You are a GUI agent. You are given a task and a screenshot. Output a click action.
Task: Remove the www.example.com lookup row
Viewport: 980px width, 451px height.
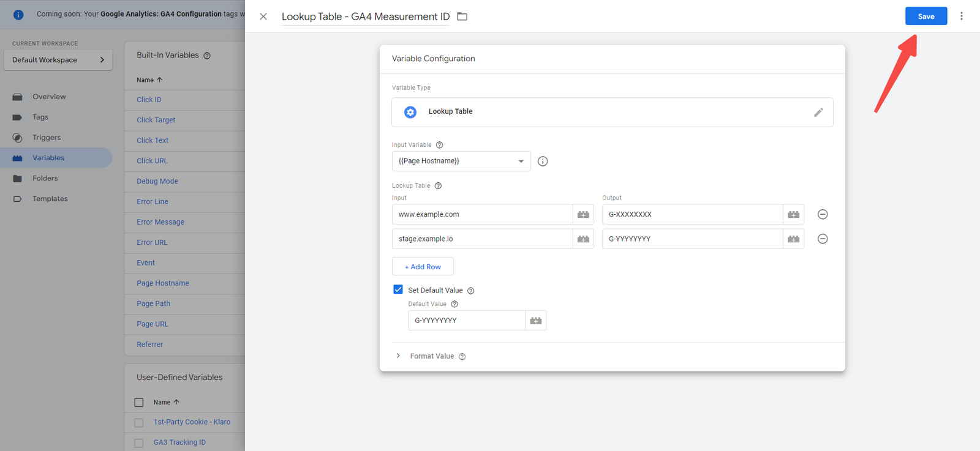pos(823,214)
